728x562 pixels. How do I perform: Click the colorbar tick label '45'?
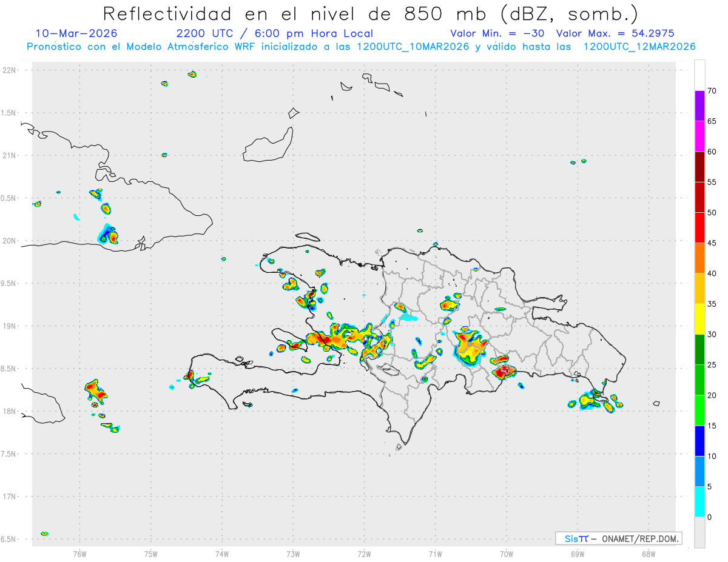(x=712, y=243)
